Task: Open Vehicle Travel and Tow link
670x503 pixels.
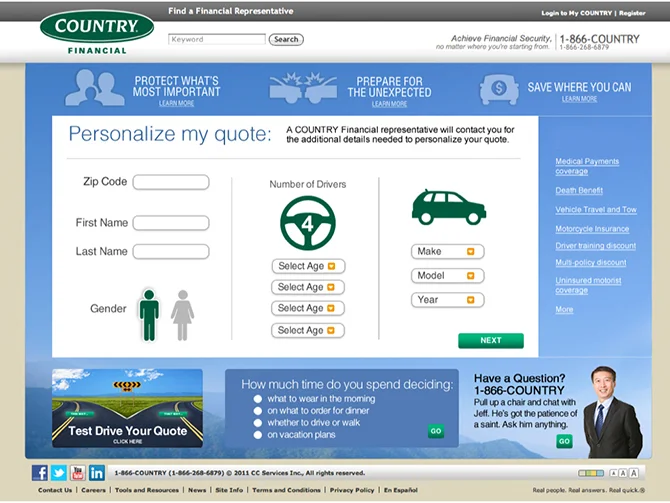Action: coord(596,209)
